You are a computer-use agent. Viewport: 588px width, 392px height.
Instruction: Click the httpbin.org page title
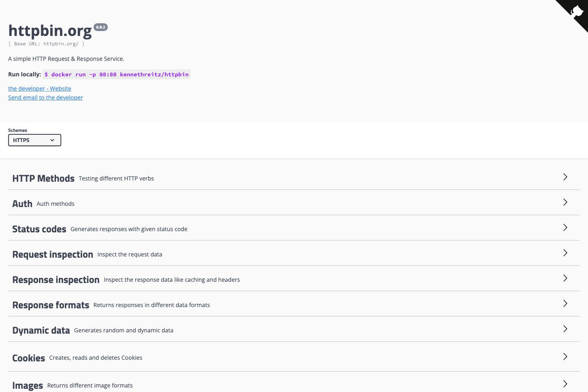tap(50, 30)
